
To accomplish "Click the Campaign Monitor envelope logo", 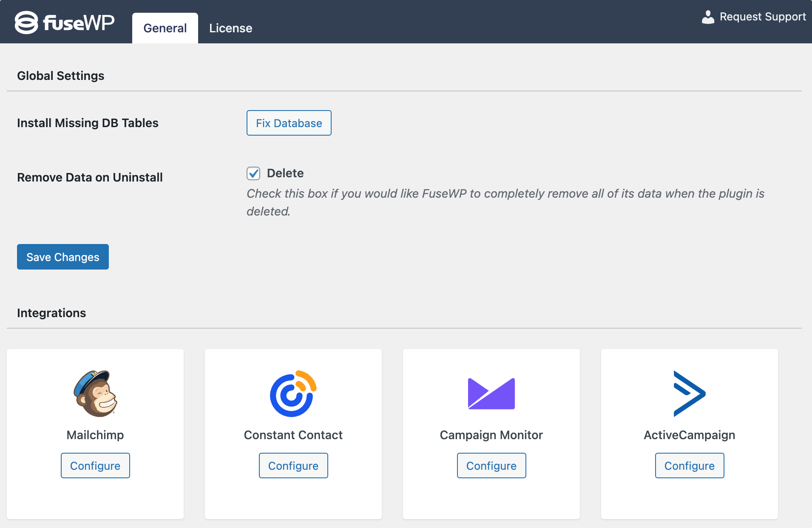I will tap(491, 394).
